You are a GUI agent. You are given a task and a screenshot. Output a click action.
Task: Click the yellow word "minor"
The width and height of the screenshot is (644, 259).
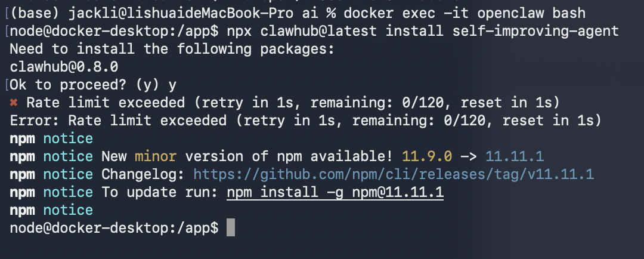pos(155,156)
